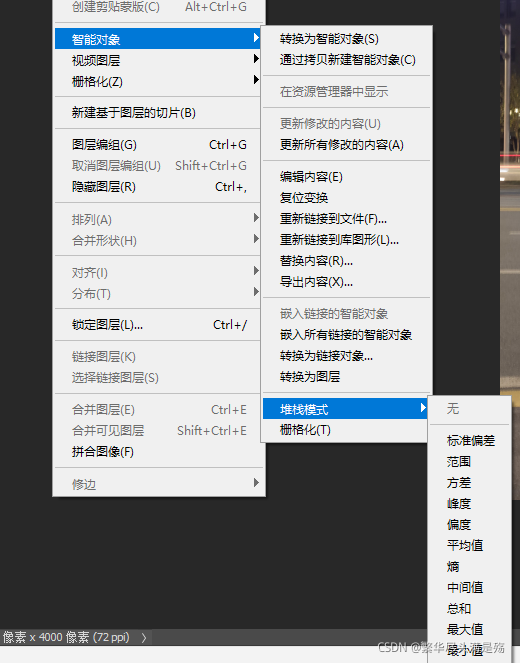Select 复位变换 command
The height and width of the screenshot is (663, 520).
(x=346, y=197)
